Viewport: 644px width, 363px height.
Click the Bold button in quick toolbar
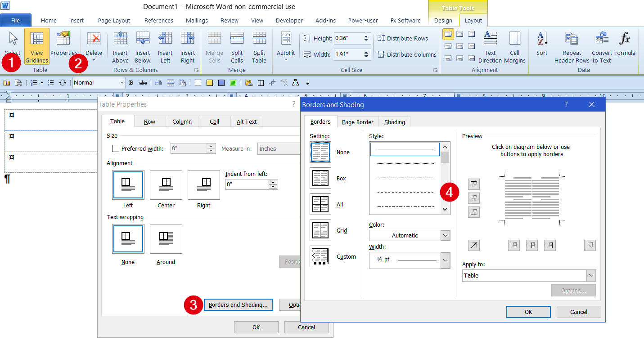pos(131,83)
